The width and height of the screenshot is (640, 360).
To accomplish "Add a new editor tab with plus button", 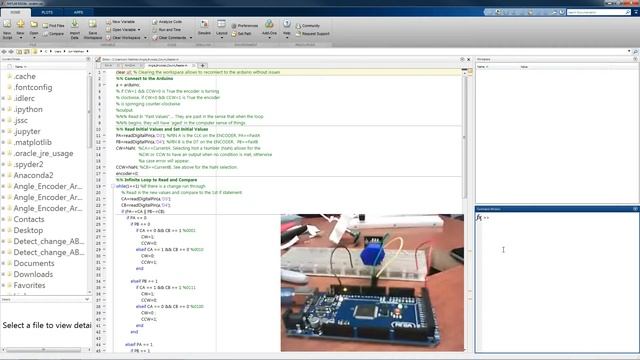I will click(x=202, y=65).
